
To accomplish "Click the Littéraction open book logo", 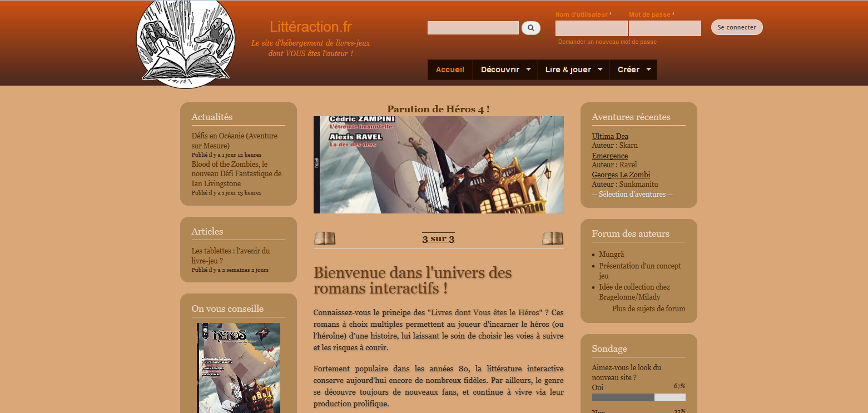I will click(x=186, y=44).
